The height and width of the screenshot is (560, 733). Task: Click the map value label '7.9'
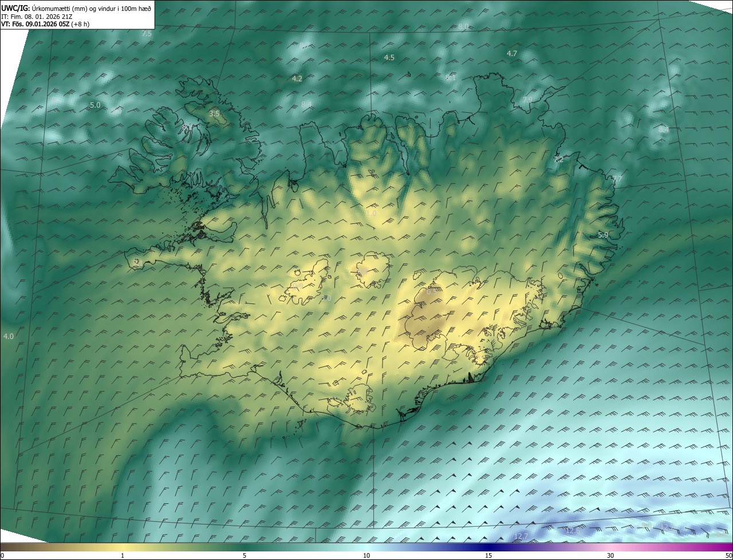pyautogui.click(x=527, y=100)
